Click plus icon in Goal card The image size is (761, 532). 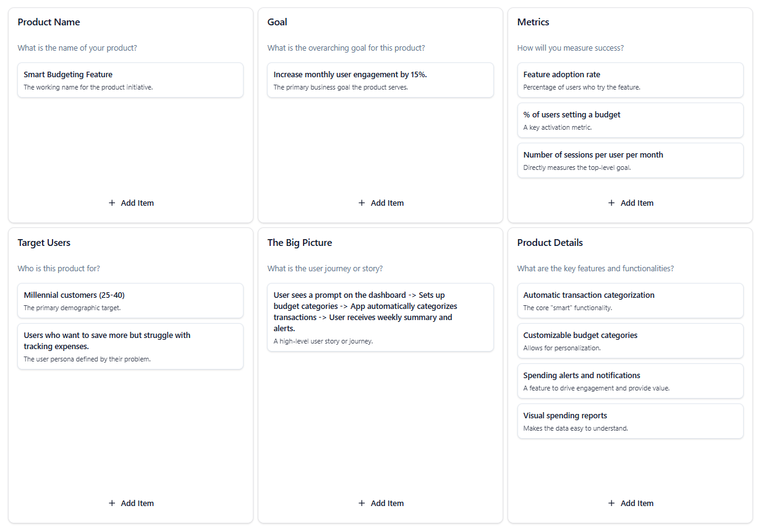(x=362, y=203)
